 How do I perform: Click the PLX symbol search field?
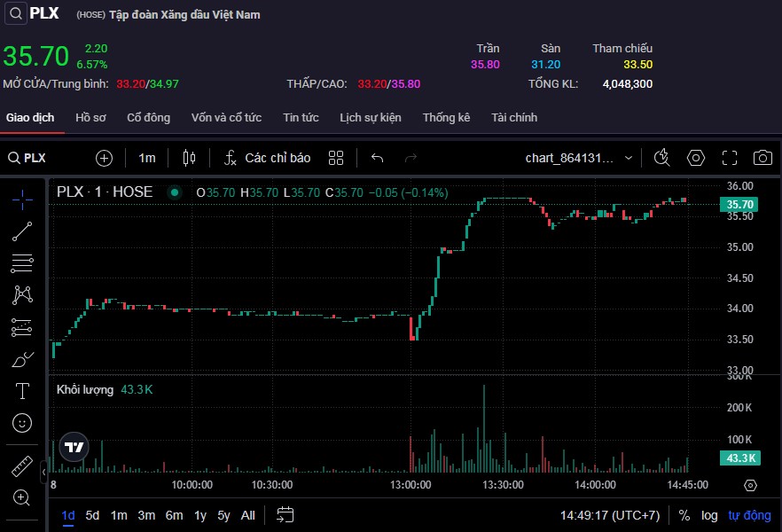pos(35,158)
